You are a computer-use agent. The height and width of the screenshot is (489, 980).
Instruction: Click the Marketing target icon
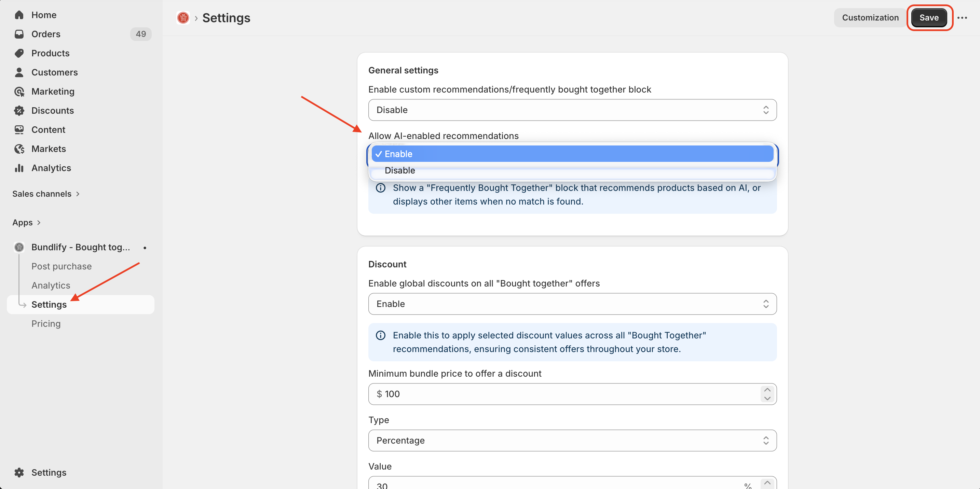(19, 92)
